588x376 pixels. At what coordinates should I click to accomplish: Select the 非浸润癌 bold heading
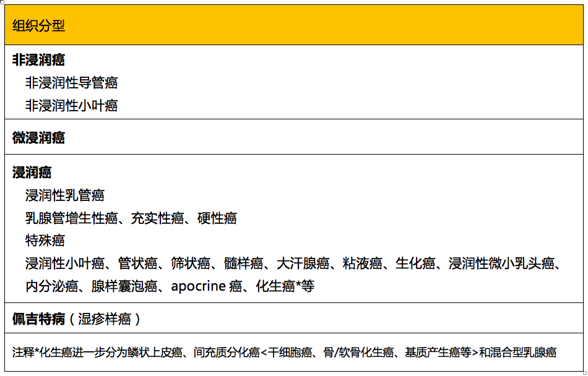pos(38,60)
